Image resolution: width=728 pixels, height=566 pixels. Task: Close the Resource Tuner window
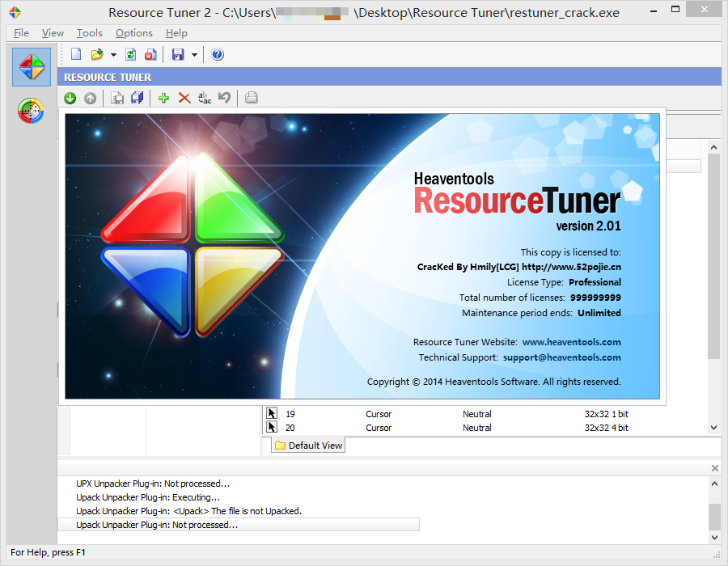point(705,9)
